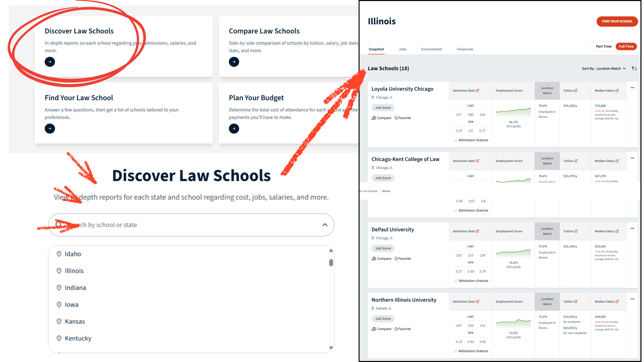Click edit icon next to Loyola Median Salary
Viewport: 644px width, 362px height.
coord(617,90)
